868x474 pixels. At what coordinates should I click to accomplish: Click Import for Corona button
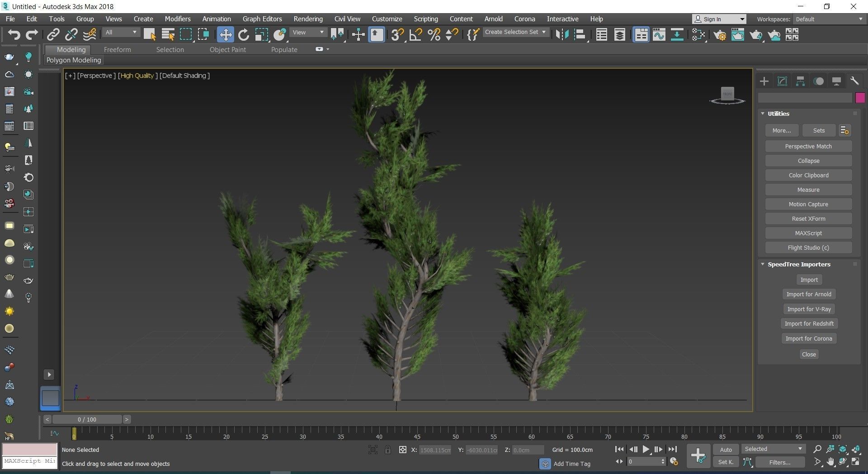click(809, 338)
